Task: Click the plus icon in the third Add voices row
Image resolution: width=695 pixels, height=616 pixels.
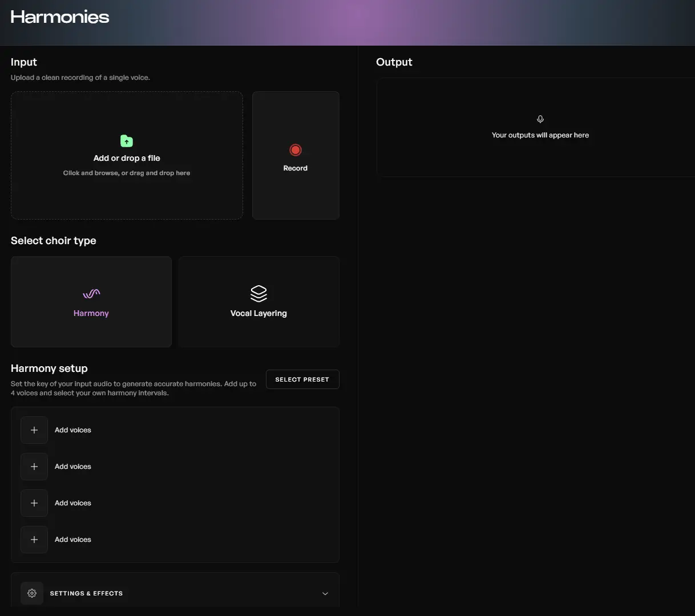Action: (34, 503)
